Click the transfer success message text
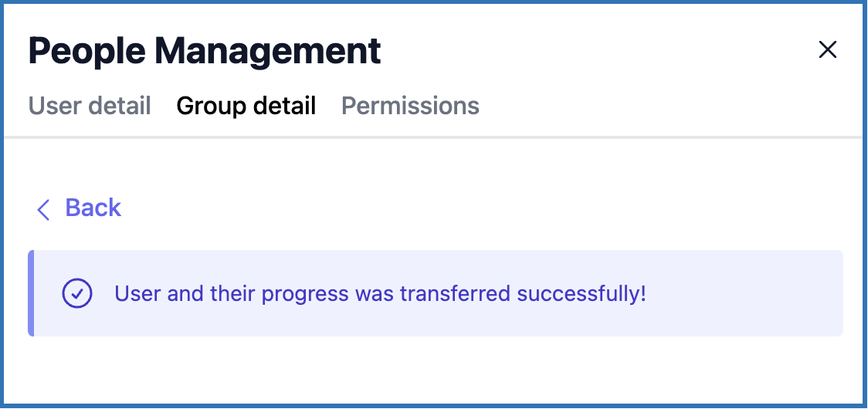Image resolution: width=868 pixels, height=409 pixels. [x=379, y=294]
